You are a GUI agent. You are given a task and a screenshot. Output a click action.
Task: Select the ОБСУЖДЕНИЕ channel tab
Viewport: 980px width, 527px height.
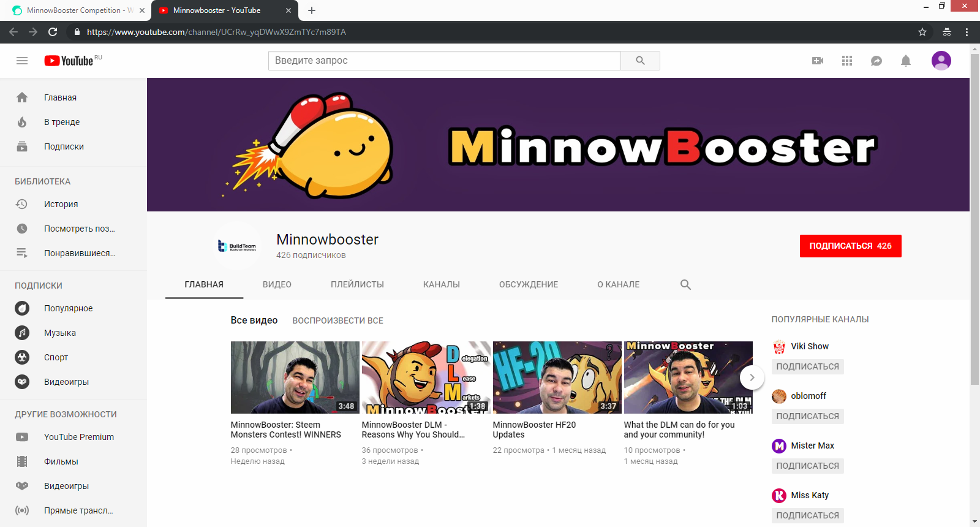[529, 284]
